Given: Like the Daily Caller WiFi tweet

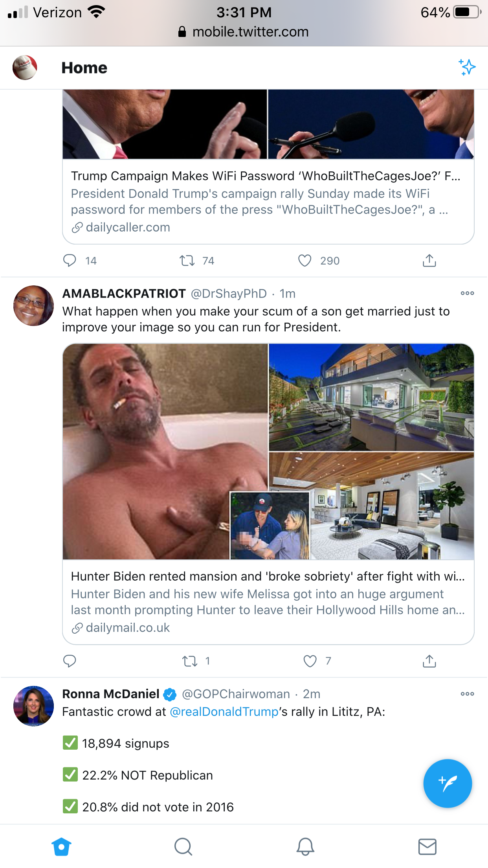Looking at the screenshot, I should click(x=305, y=261).
